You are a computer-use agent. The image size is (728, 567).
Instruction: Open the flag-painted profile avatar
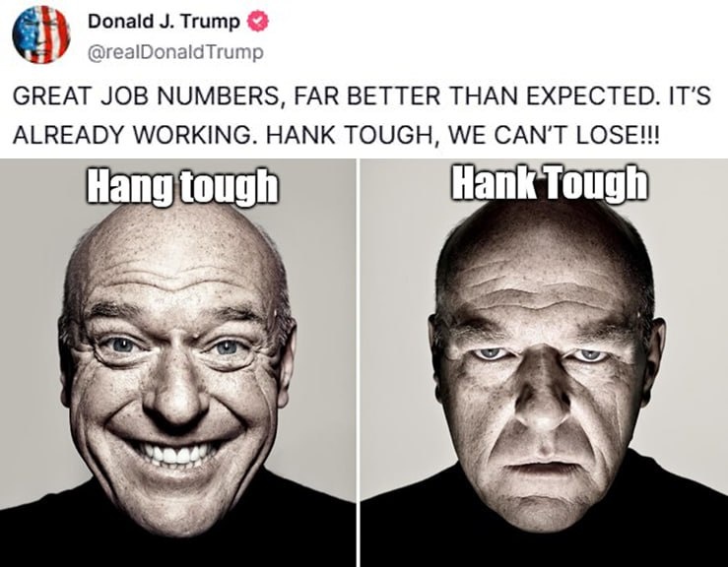(x=40, y=34)
